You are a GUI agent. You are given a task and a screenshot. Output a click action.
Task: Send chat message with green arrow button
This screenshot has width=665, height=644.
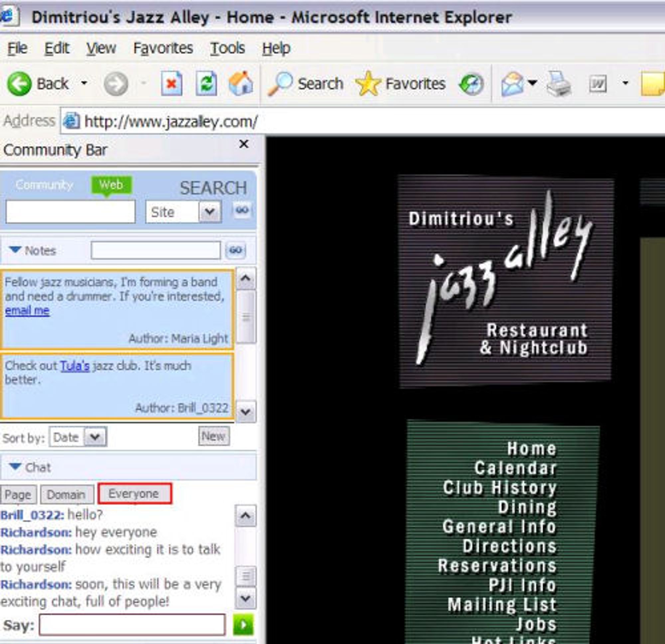[243, 624]
